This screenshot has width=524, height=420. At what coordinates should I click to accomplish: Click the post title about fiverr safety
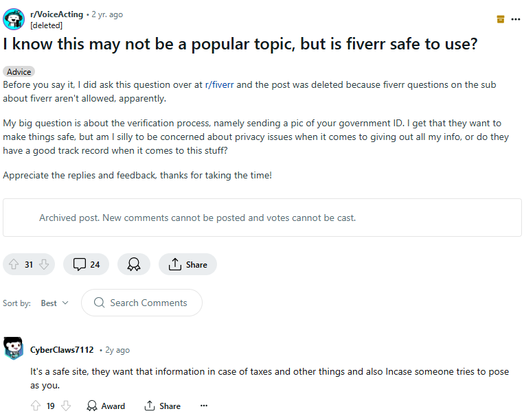(x=240, y=44)
